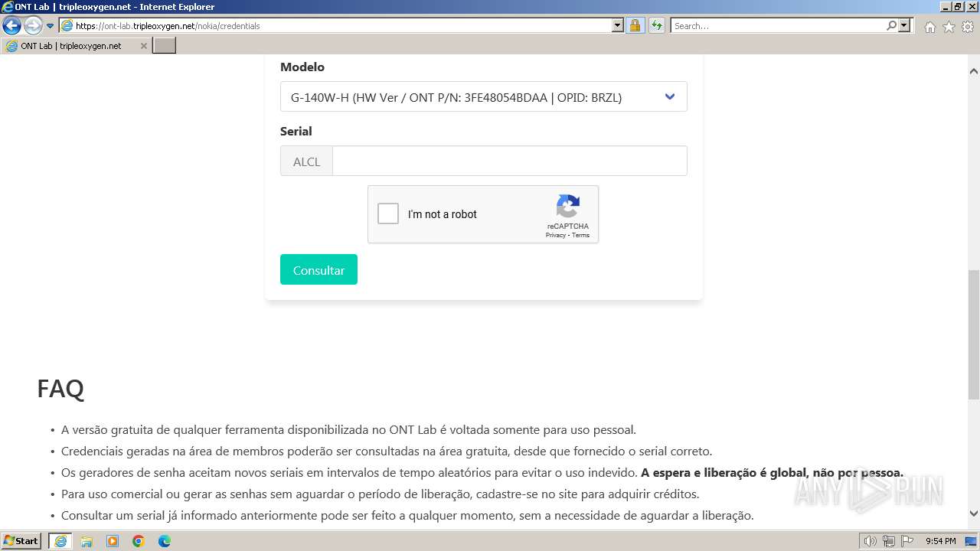The height and width of the screenshot is (551, 980).
Task: Launch Chrome from the taskbar
Action: (139, 541)
